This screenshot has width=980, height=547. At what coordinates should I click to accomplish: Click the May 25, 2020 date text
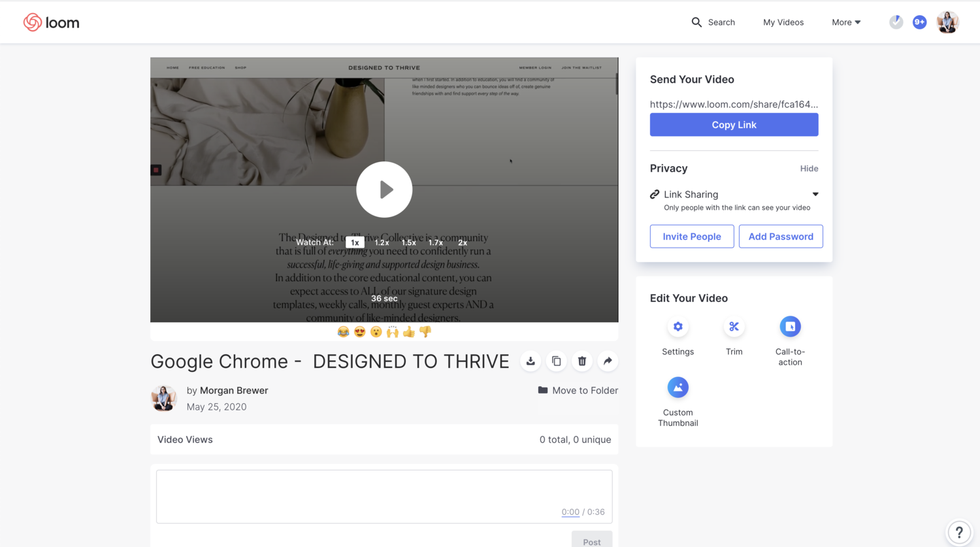(216, 406)
